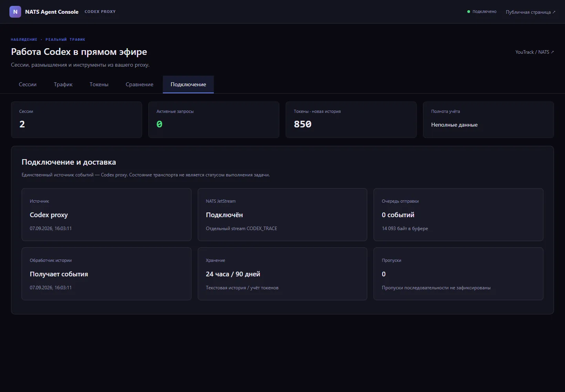The width and height of the screenshot is (565, 392).
Task: Click the Источник card label
Action: point(39,201)
